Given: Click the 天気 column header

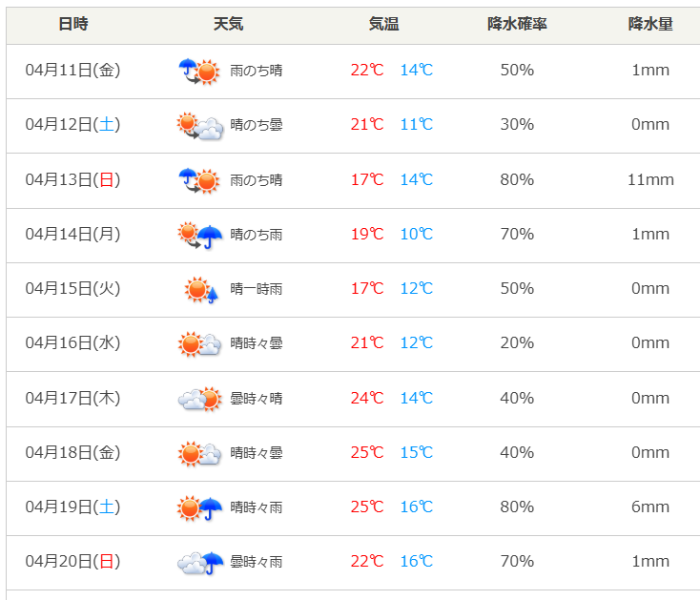Looking at the screenshot, I should [229, 24].
